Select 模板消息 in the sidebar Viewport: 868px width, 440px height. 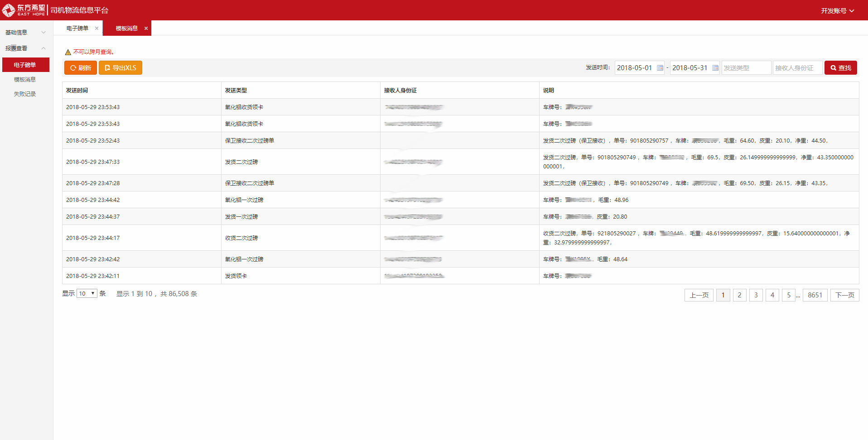pyautogui.click(x=25, y=79)
